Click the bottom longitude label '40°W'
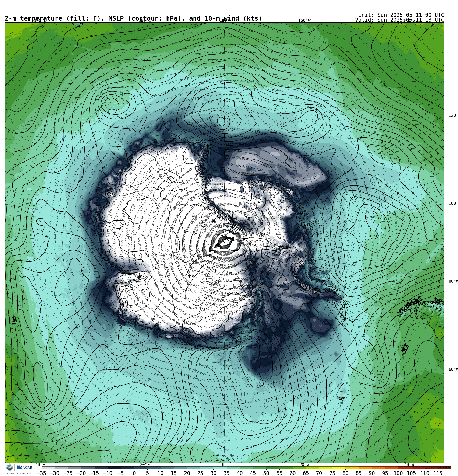This screenshot has width=458, height=476. 409,465
